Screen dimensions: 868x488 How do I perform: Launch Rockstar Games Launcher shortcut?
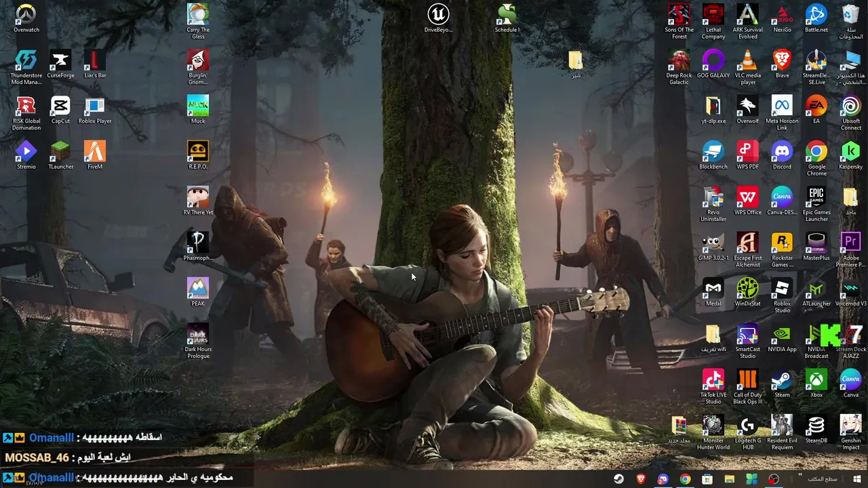pos(782,250)
